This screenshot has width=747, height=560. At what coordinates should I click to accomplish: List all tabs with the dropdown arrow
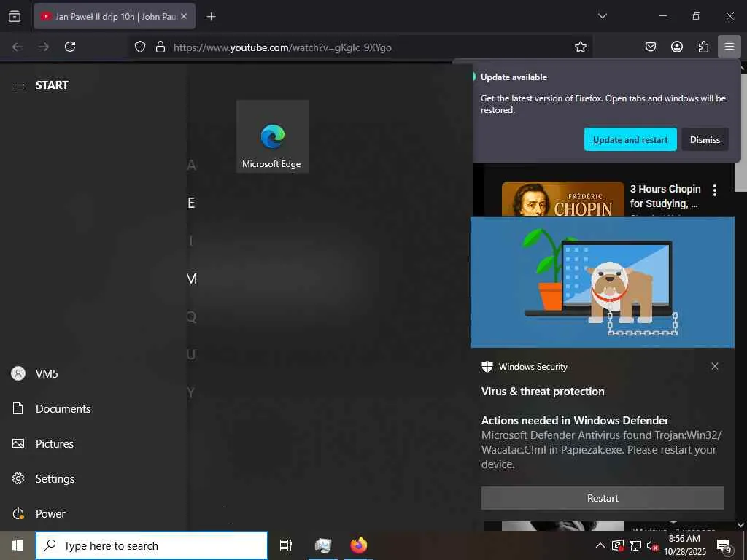602,16
